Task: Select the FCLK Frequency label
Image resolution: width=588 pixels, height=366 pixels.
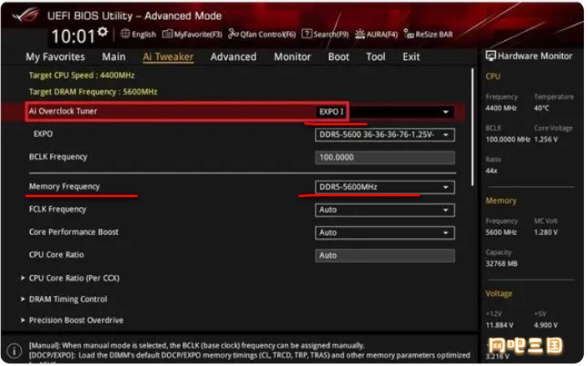Action: point(58,209)
